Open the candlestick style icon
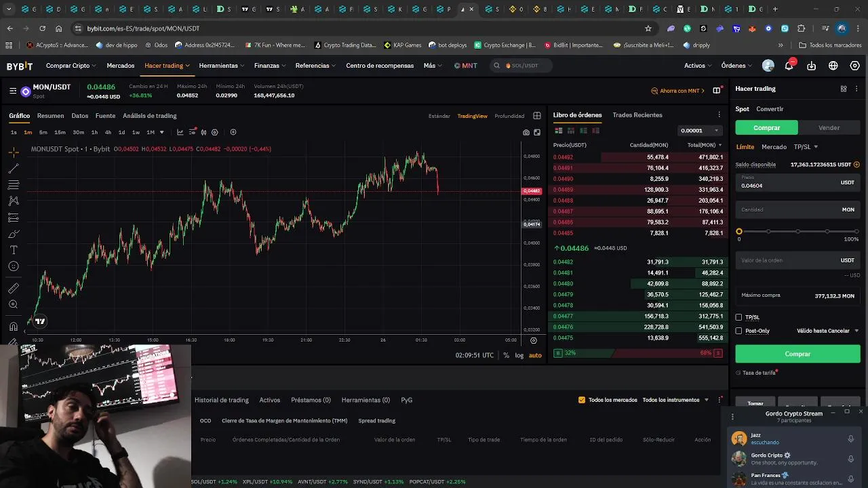 [203, 132]
